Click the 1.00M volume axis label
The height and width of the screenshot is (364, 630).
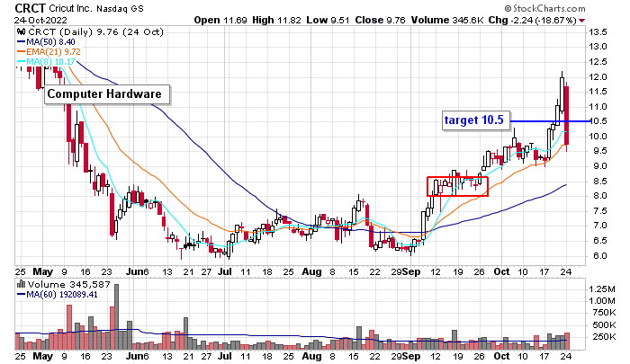[602, 301]
